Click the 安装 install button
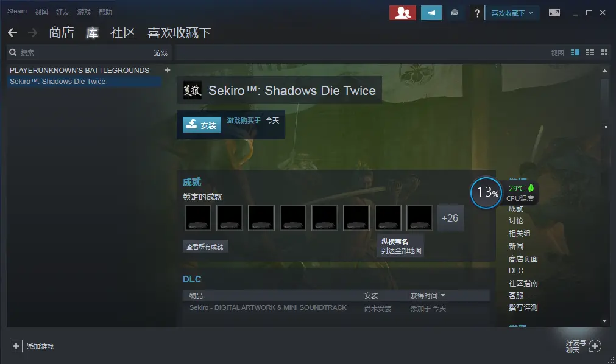This screenshot has width=616, height=364. click(x=202, y=125)
